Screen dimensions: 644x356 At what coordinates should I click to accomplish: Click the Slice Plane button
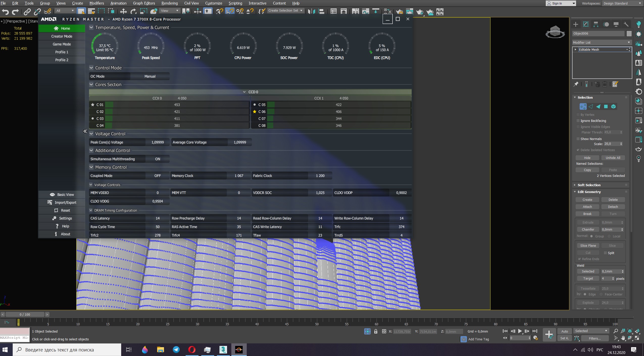[x=588, y=245]
